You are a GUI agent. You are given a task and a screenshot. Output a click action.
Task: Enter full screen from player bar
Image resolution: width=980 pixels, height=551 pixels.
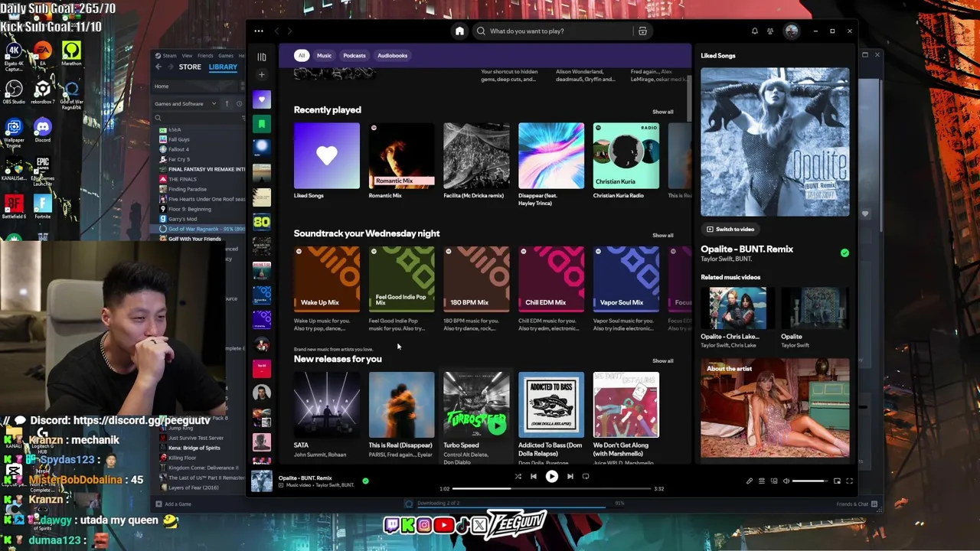coord(849,481)
